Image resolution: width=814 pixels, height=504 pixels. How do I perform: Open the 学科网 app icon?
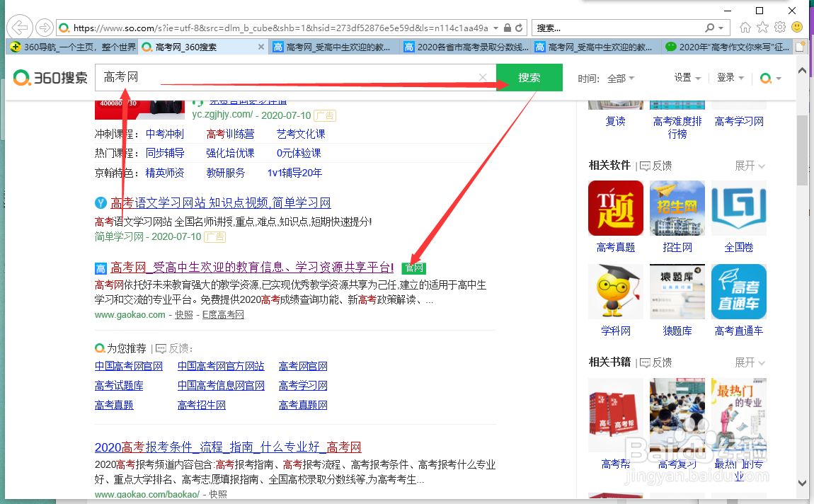(616, 292)
